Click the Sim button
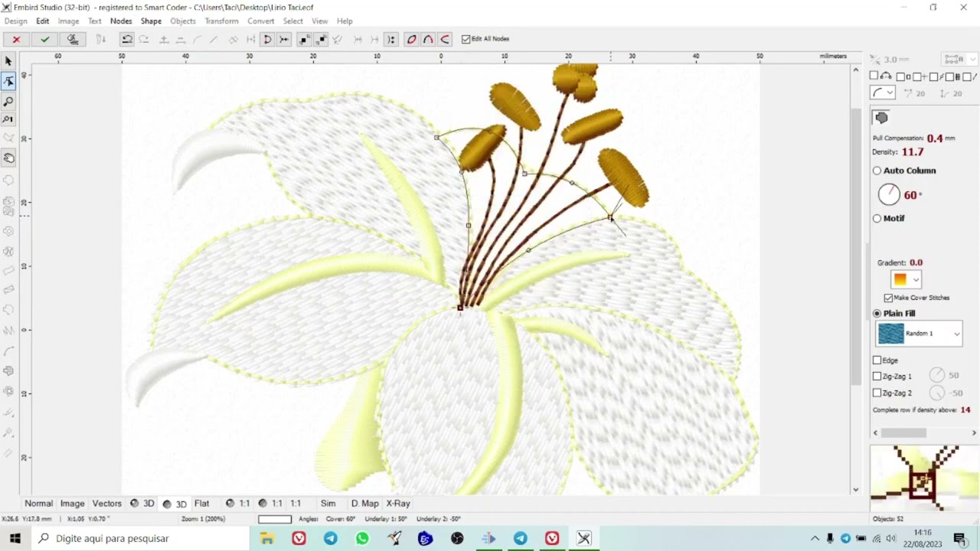Image resolution: width=980 pixels, height=551 pixels. click(328, 504)
